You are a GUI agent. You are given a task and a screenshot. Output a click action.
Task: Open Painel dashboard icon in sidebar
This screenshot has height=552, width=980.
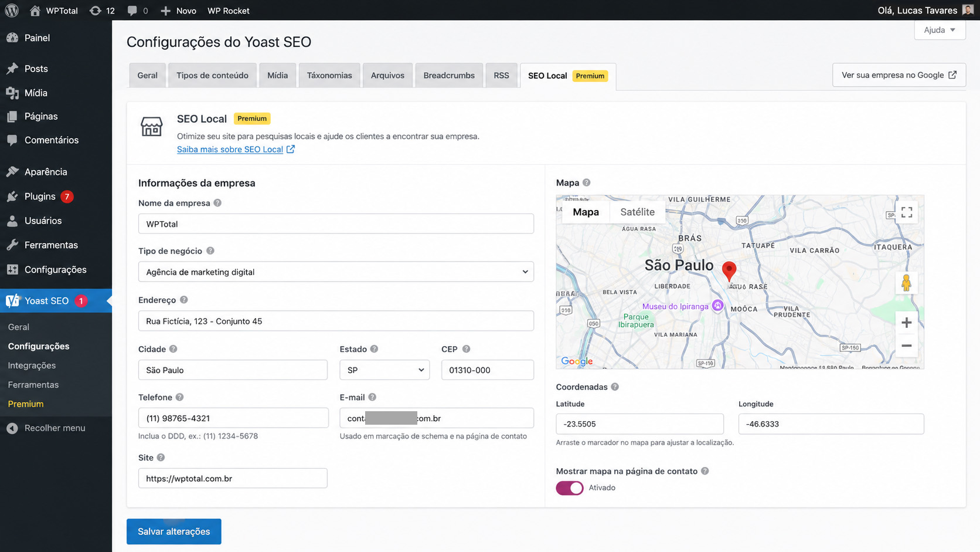[12, 38]
